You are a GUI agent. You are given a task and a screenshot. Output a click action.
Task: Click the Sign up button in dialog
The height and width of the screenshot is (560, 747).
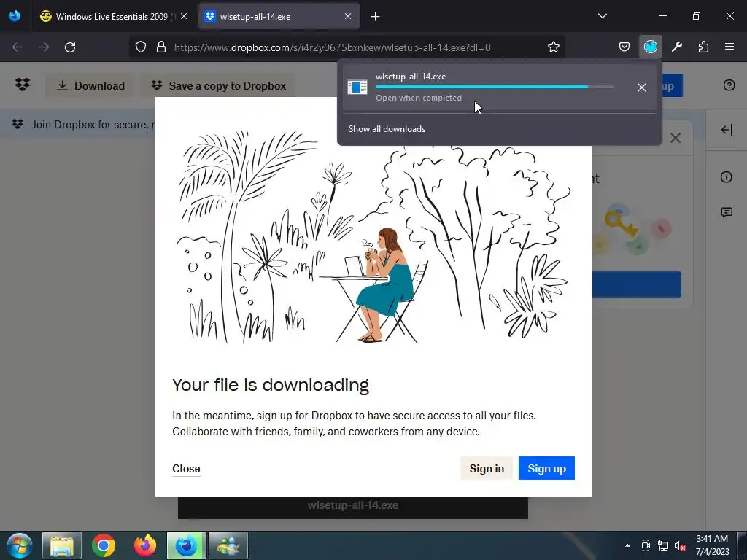tap(546, 469)
